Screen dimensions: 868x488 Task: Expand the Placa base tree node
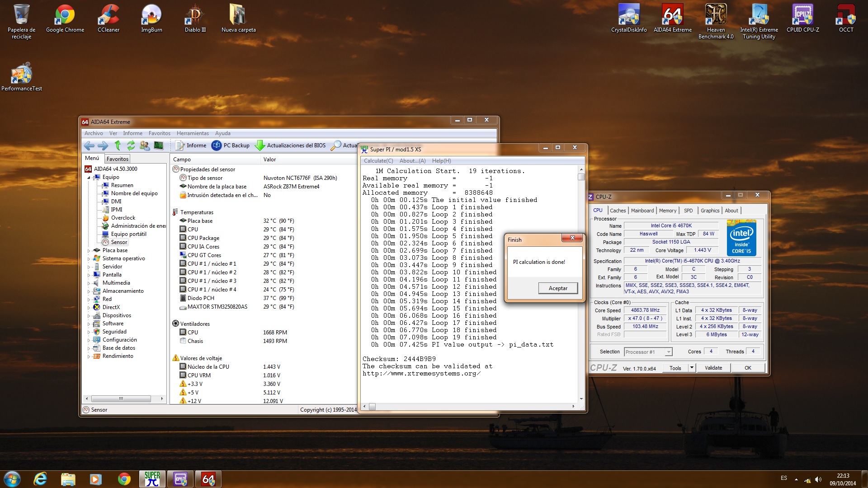pyautogui.click(x=89, y=250)
